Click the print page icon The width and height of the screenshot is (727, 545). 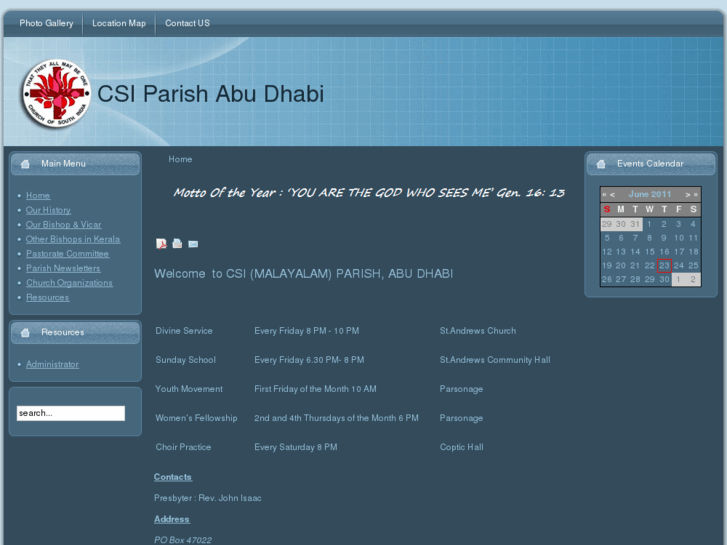[177, 244]
